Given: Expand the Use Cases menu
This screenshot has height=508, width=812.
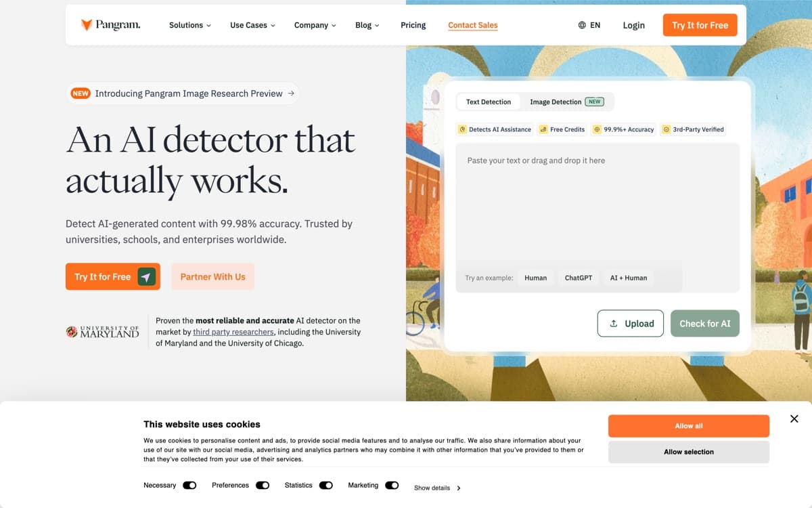Looking at the screenshot, I should pos(252,25).
